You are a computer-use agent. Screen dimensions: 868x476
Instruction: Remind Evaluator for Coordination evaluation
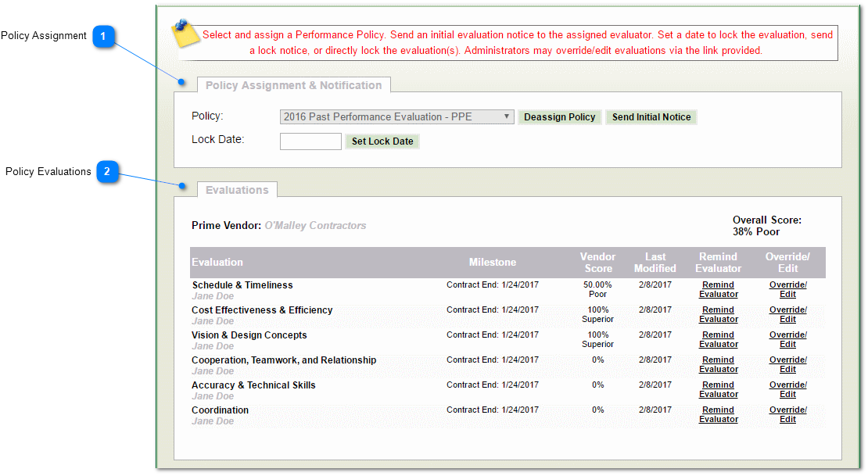[x=718, y=415]
